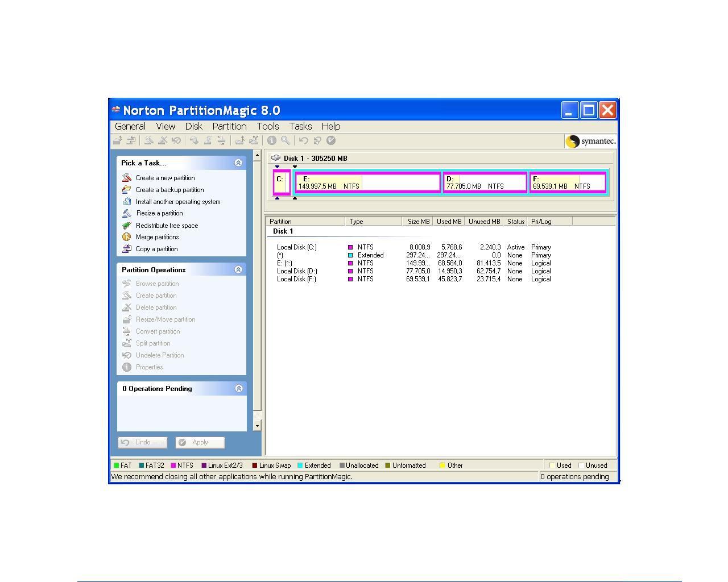Select the C: partition in disk map
The height and width of the screenshot is (582, 728).
282,182
